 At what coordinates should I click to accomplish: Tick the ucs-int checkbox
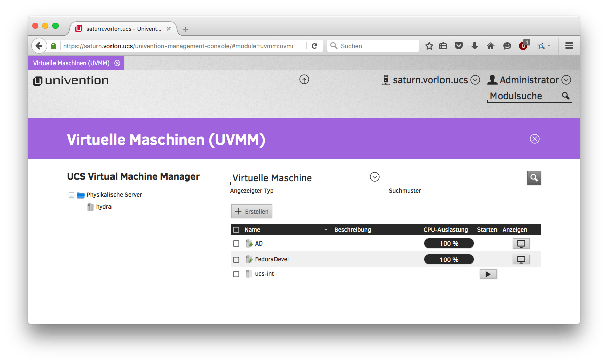[236, 274]
